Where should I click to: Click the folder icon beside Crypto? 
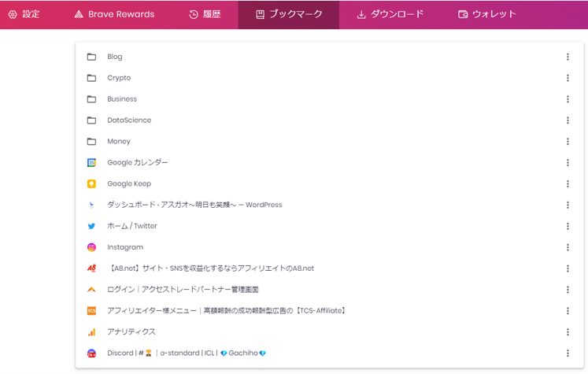click(x=91, y=78)
